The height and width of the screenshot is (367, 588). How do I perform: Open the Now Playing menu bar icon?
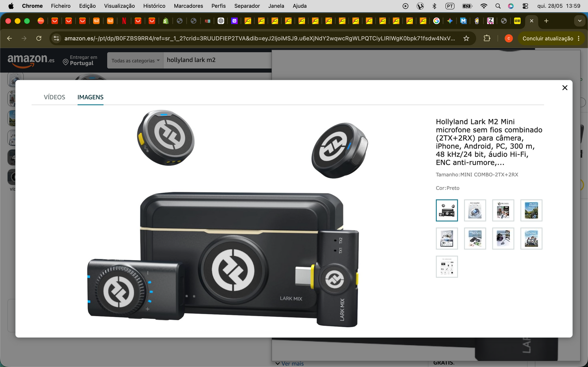pos(405,6)
